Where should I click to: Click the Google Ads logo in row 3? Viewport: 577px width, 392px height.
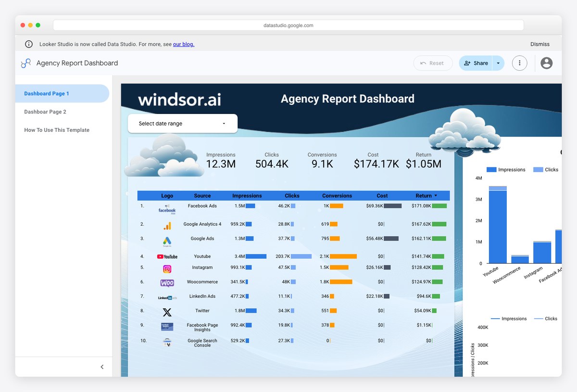coord(167,241)
